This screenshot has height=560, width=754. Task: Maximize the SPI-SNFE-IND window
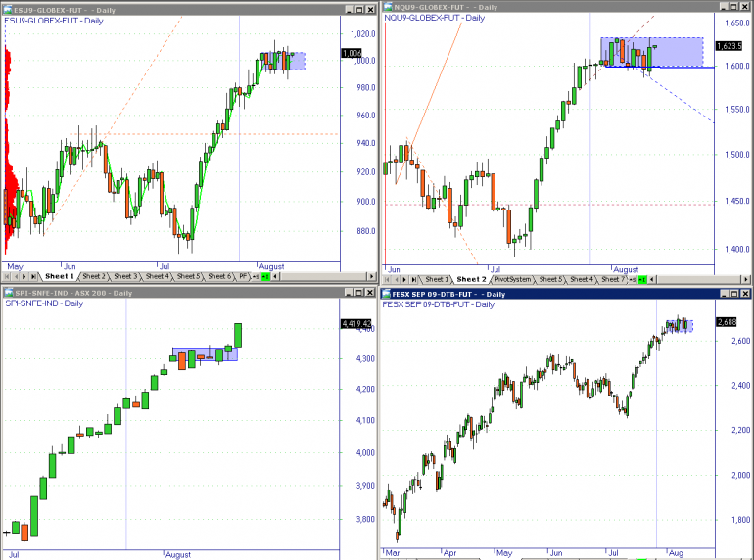(x=359, y=293)
